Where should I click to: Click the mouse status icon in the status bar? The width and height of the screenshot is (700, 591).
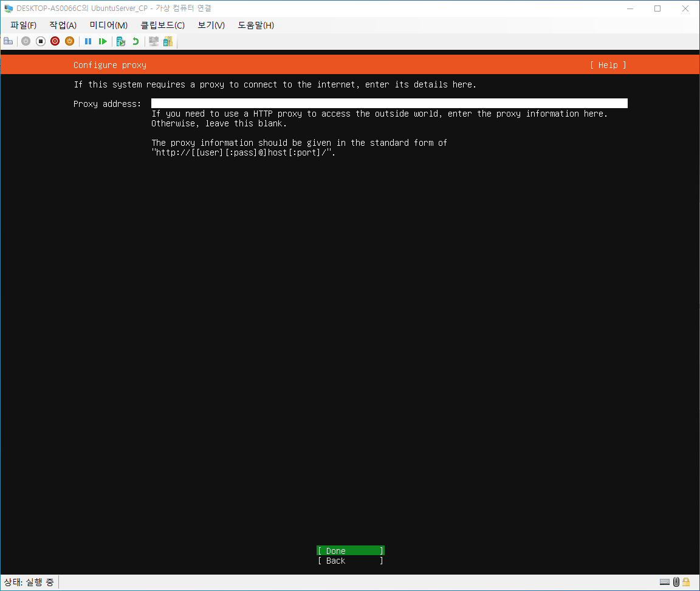pos(676,582)
